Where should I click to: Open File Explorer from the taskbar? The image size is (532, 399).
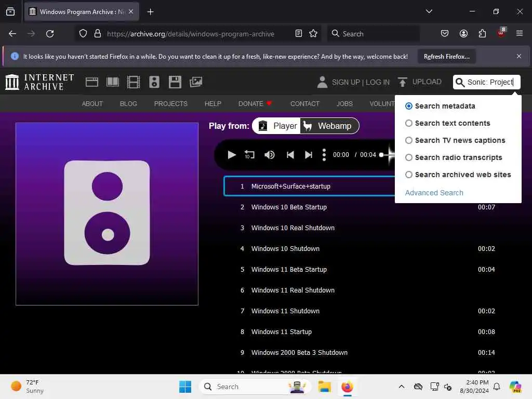click(324, 387)
